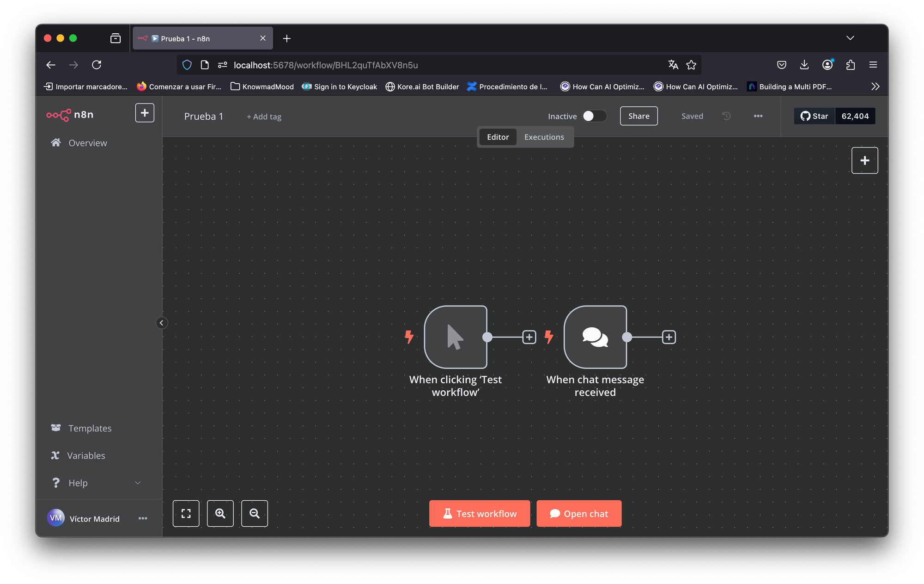The image size is (924, 584).
Task: Click the chat message trigger node icon
Action: [x=595, y=337]
